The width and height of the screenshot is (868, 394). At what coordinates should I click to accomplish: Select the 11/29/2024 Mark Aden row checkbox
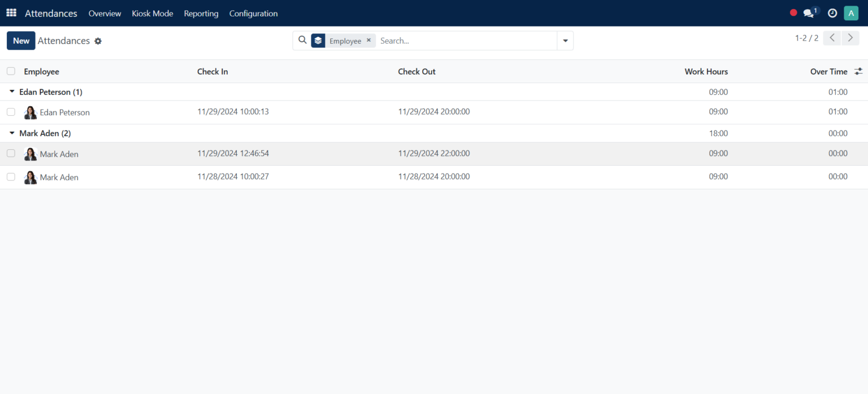click(x=11, y=153)
